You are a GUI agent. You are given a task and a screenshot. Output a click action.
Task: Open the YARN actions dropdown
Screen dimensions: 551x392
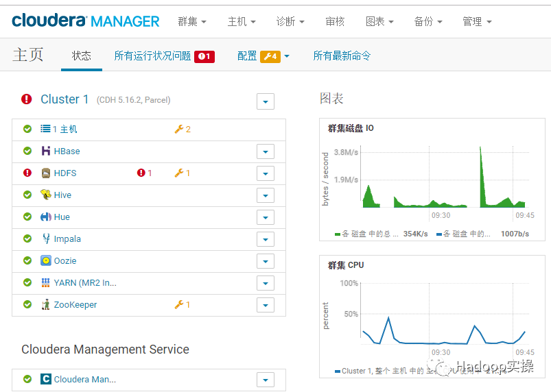[x=266, y=283]
